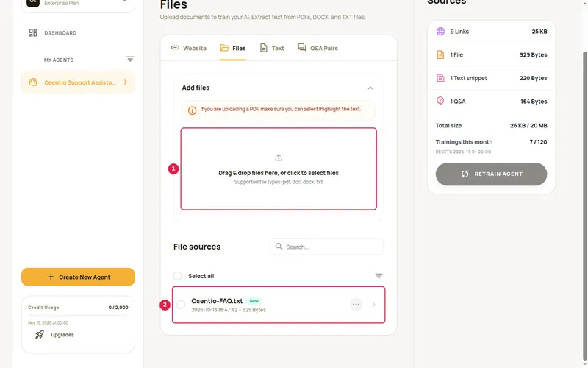Click the Files tab folder icon
588x368 pixels.
point(224,48)
